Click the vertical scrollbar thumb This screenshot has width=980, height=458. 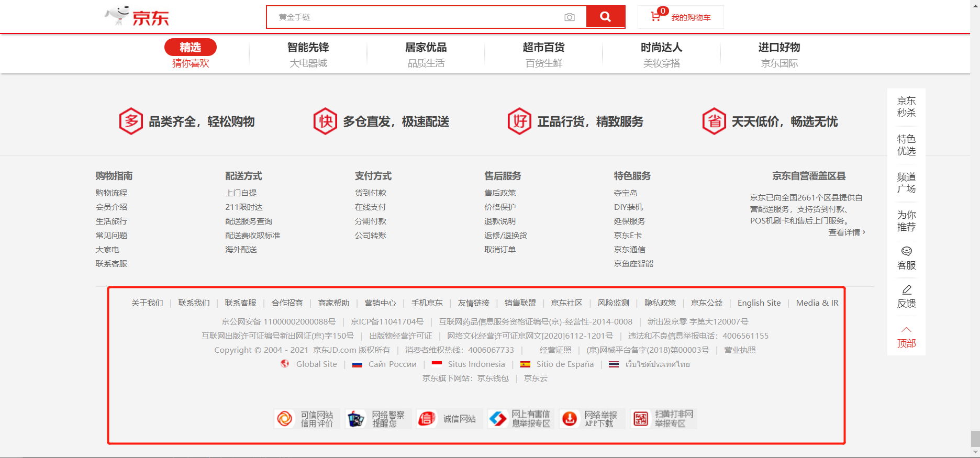975,438
